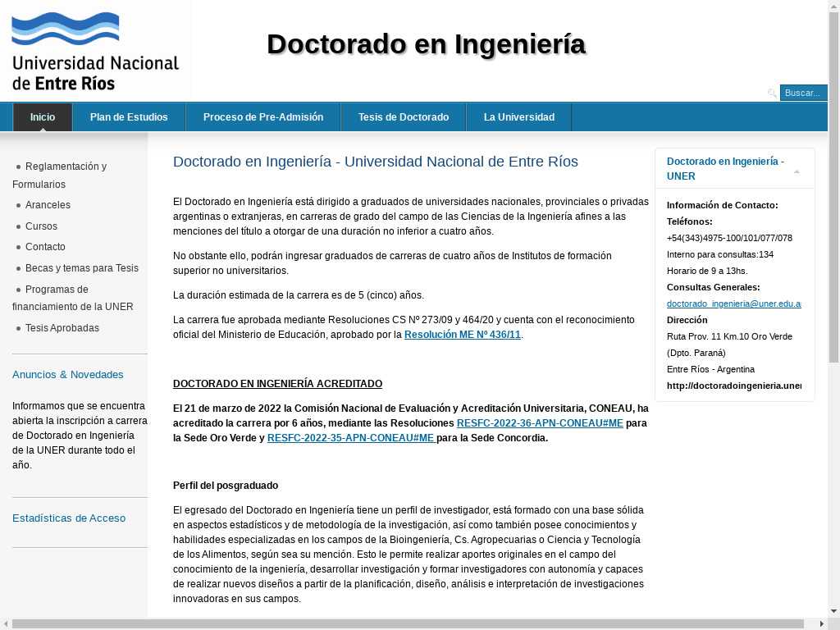Click the Perfil del posgraduado heading
The image size is (840, 630).
226,486
